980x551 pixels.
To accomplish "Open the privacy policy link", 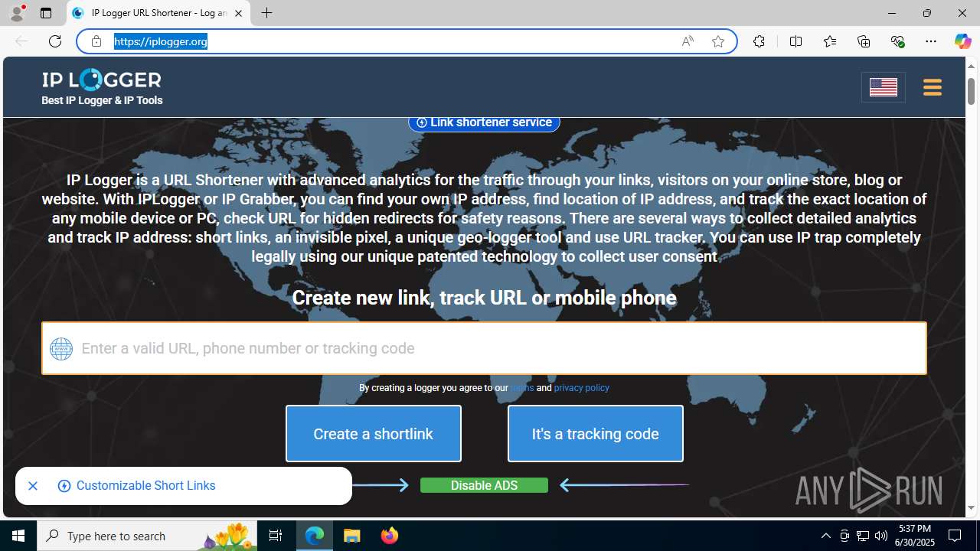I will pyautogui.click(x=581, y=388).
